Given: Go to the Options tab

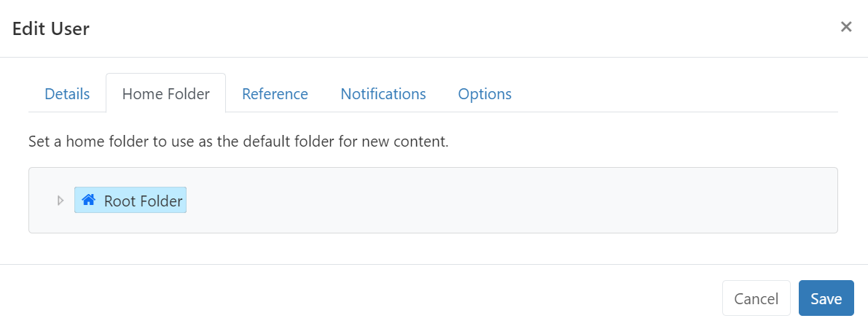Looking at the screenshot, I should [485, 94].
